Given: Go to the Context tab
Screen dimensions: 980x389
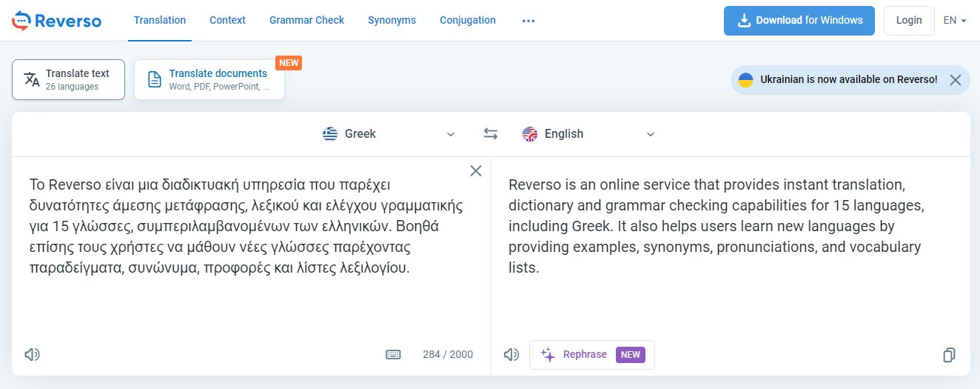Looking at the screenshot, I should [227, 21].
